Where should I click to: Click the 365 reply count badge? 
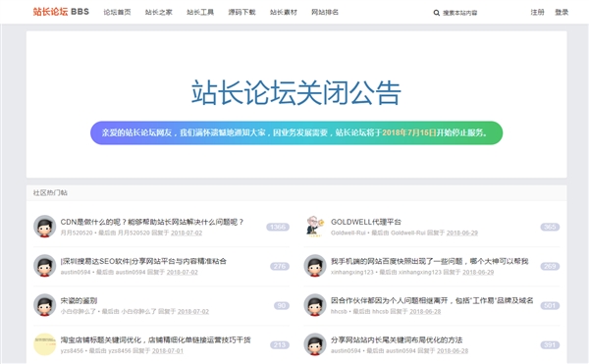click(550, 227)
